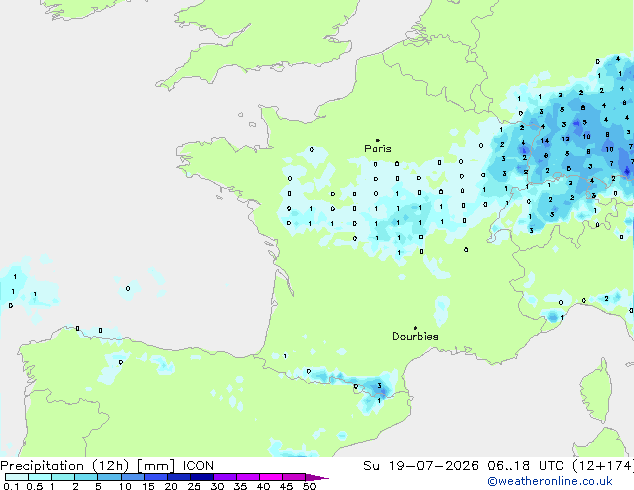Select the 45–50 mm legend swatch
Image resolution: width=634 pixels, height=490 pixels.
pyautogui.click(x=294, y=477)
